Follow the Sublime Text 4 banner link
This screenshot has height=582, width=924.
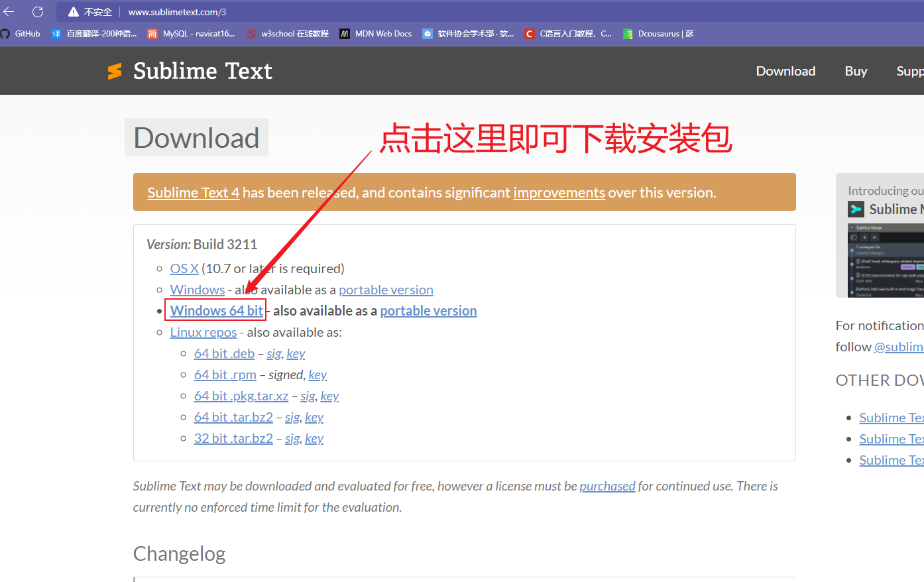pyautogui.click(x=193, y=192)
